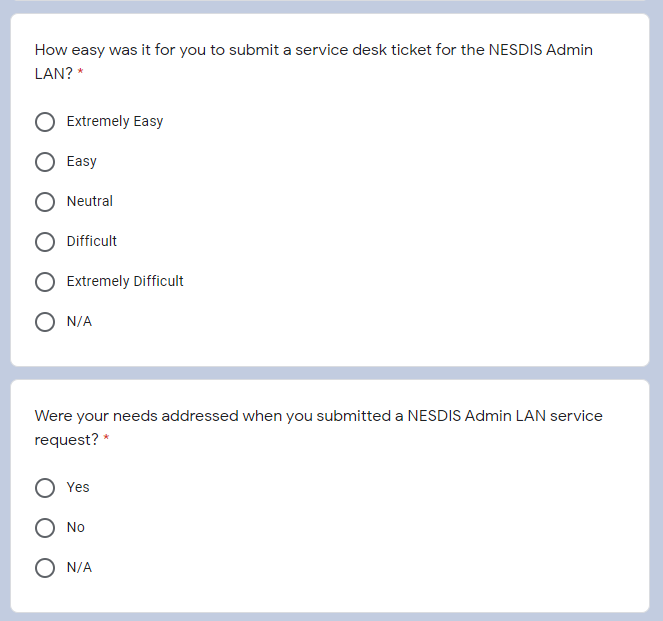Select the No radio button
Screen dimensions: 663x621
pyautogui.click(x=45, y=528)
